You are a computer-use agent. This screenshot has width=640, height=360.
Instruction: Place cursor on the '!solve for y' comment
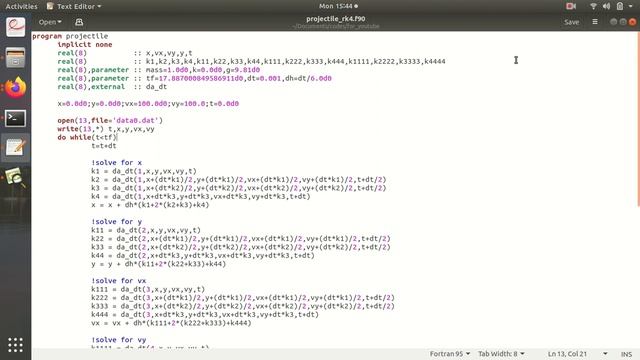pos(116,222)
